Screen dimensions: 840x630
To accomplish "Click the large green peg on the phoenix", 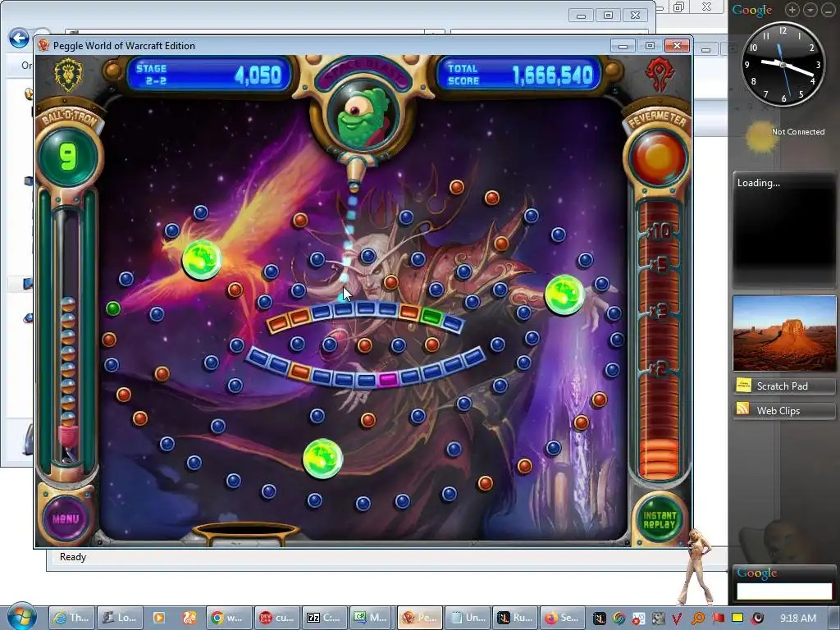I will (202, 260).
